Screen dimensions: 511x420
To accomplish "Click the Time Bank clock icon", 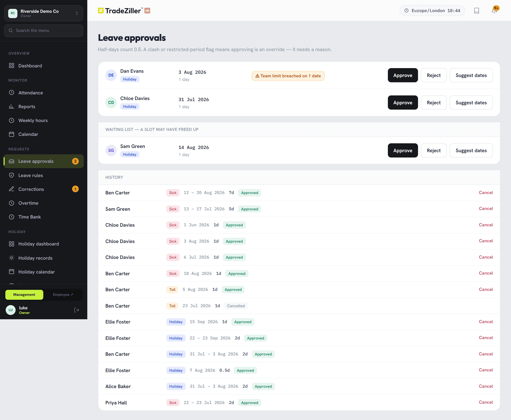I will [x=11, y=217].
